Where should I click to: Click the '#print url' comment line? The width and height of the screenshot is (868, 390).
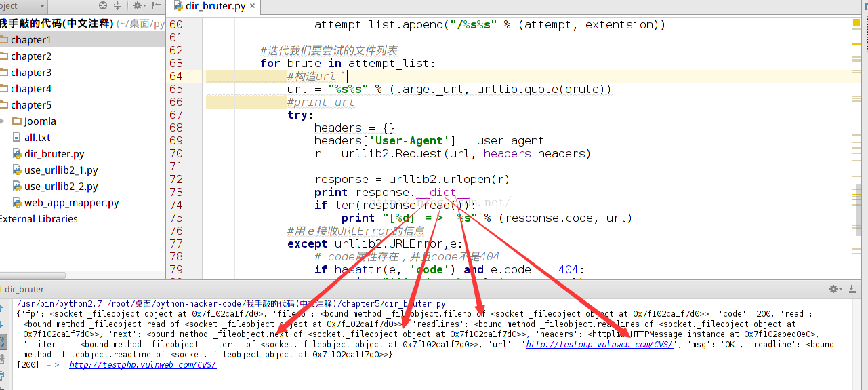tap(321, 102)
